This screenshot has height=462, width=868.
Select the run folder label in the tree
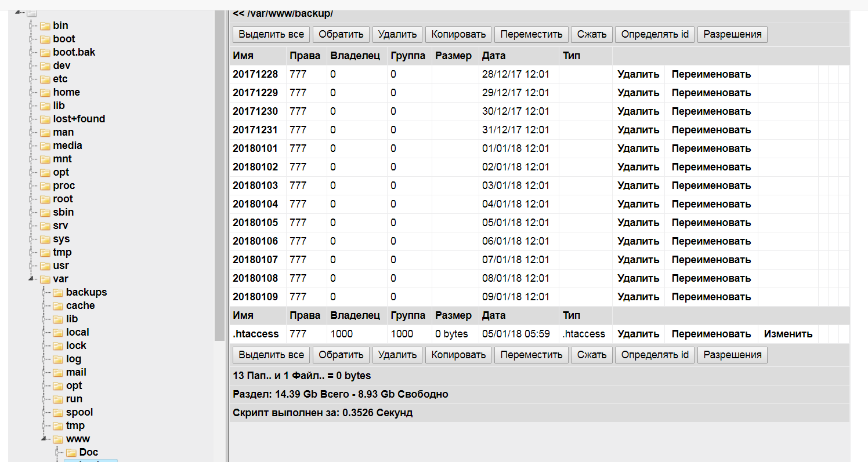(74, 399)
